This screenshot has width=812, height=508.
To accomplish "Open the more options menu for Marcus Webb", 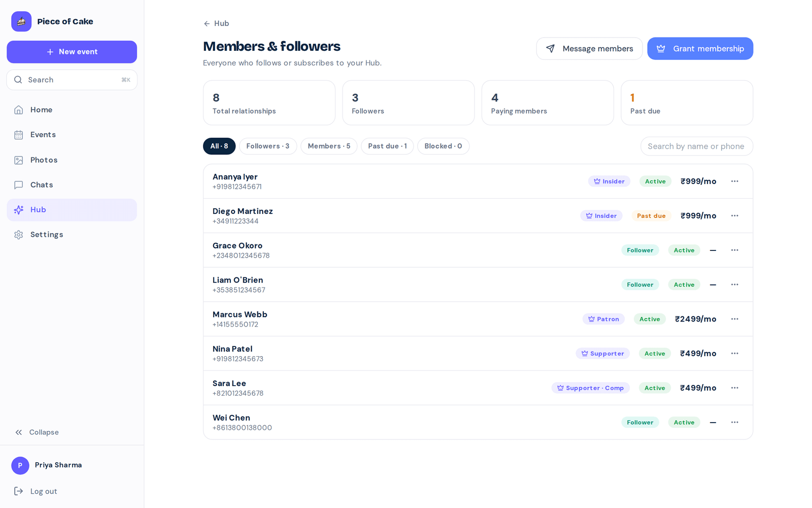I will pyautogui.click(x=735, y=319).
